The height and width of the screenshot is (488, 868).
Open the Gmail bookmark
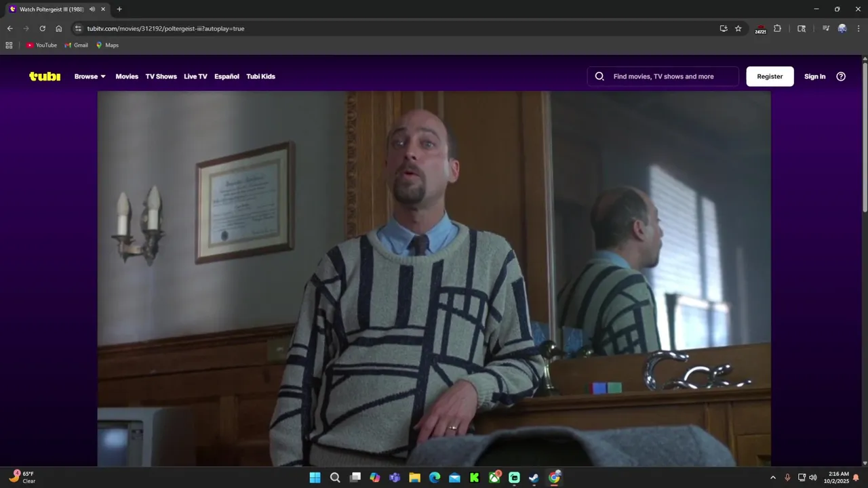76,45
